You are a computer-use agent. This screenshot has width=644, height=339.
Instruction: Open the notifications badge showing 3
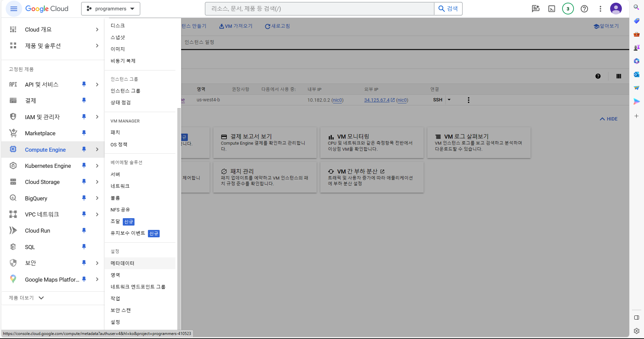[568, 9]
